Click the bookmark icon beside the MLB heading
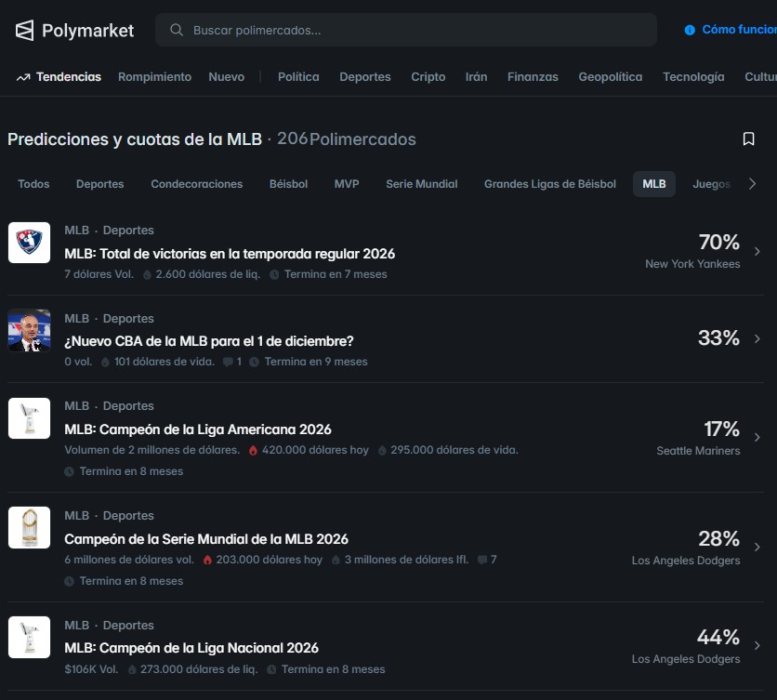Screen dimensions: 777x700 coord(749,138)
